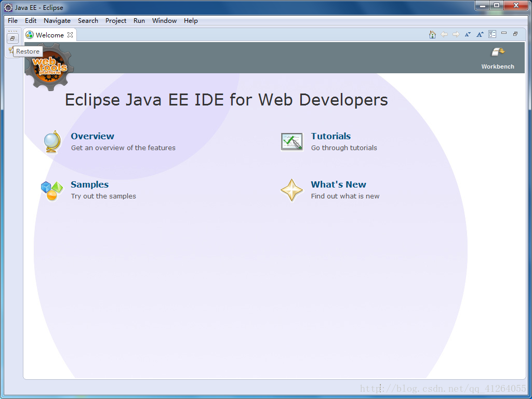Go to the Workbench

click(x=498, y=58)
